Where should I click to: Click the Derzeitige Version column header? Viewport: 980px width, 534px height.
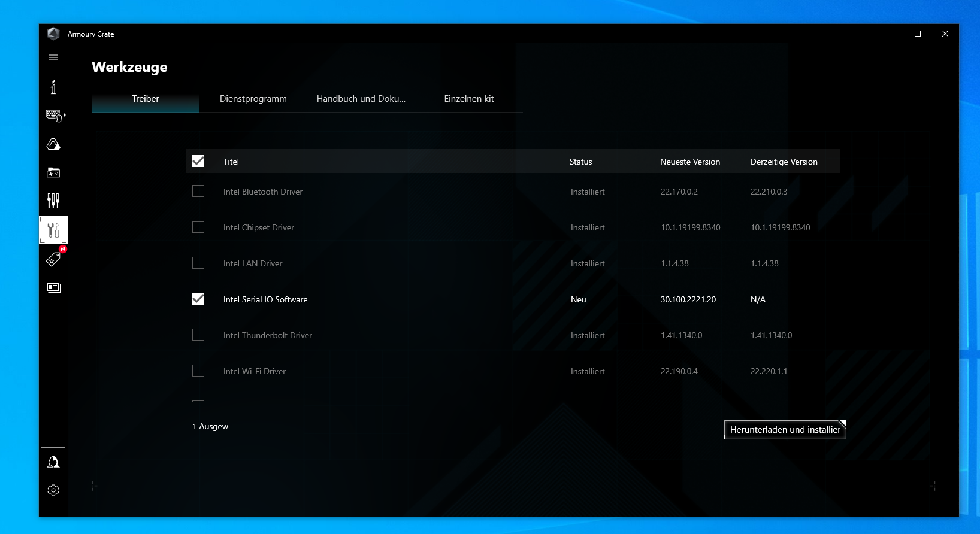pyautogui.click(x=784, y=162)
